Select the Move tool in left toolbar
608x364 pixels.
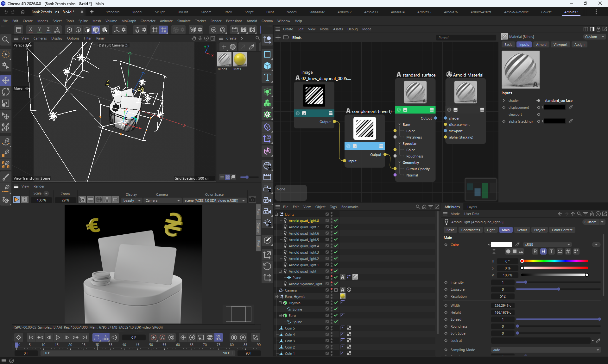[x=6, y=80]
